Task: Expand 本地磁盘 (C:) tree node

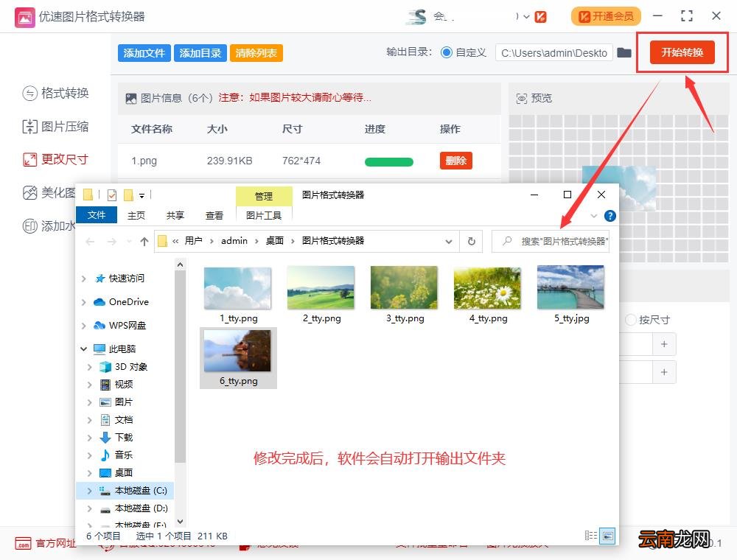Action: 89,491
